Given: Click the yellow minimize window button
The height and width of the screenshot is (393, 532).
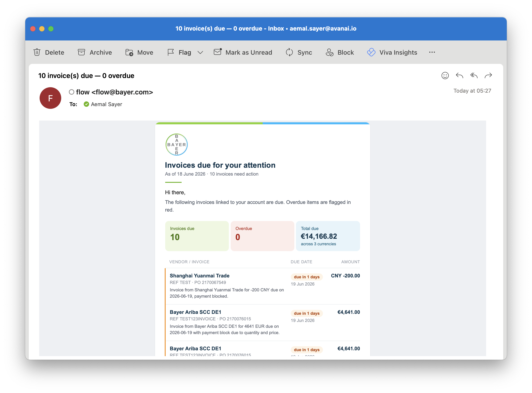Looking at the screenshot, I should click(x=42, y=29).
